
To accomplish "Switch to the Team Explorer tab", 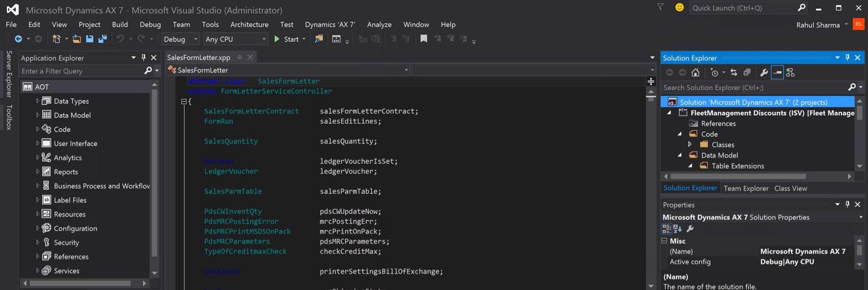I will pyautogui.click(x=746, y=188).
